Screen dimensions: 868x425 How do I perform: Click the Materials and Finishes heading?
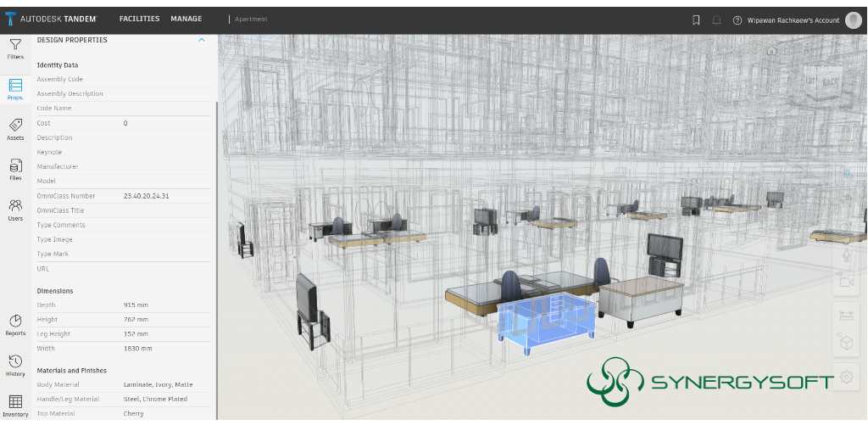(x=71, y=370)
